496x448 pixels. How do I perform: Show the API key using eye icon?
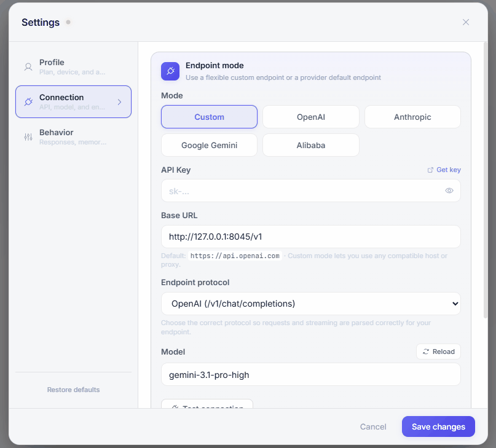pos(449,191)
